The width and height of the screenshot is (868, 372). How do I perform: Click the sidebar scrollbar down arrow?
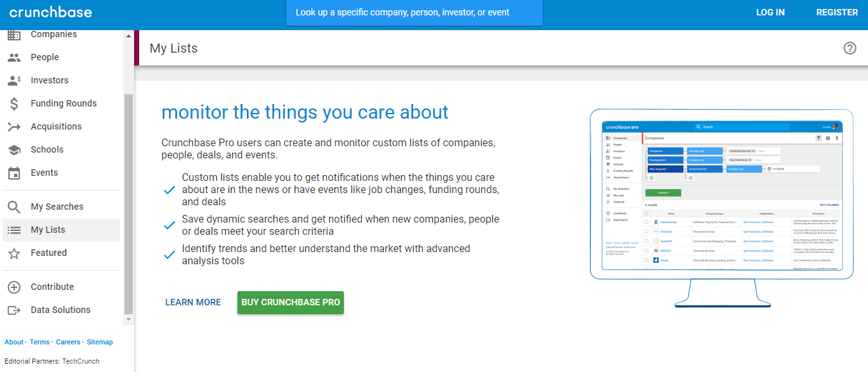point(128,319)
